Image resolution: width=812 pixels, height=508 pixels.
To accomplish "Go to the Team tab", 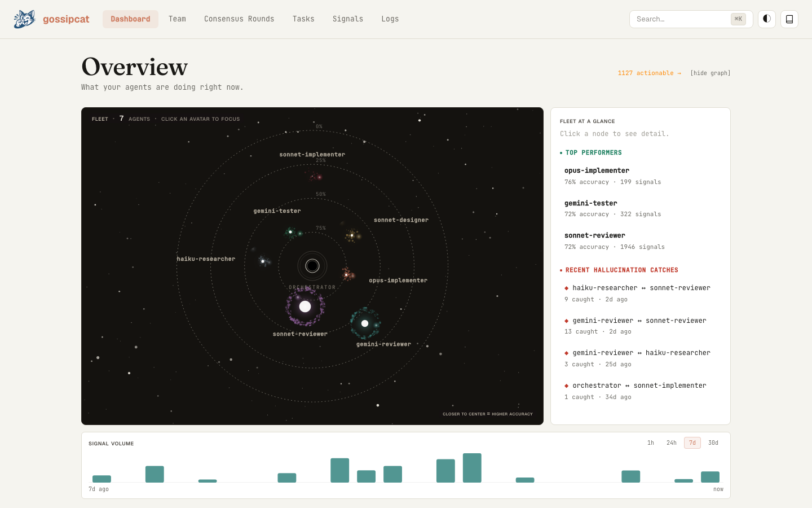I will pos(177,19).
